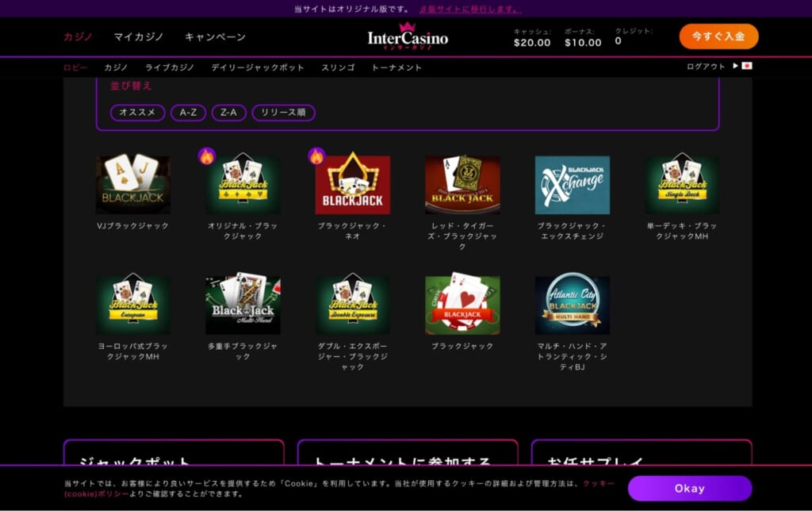The height and width of the screenshot is (511, 812).
Task: Open the Blackjack Single Deck thumbnail
Action: (x=682, y=185)
